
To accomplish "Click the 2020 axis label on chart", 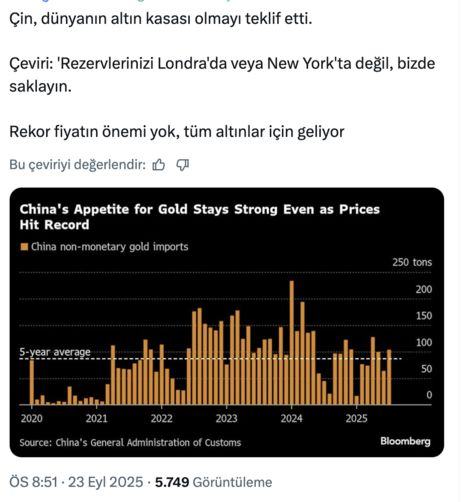I will pos(32,418).
